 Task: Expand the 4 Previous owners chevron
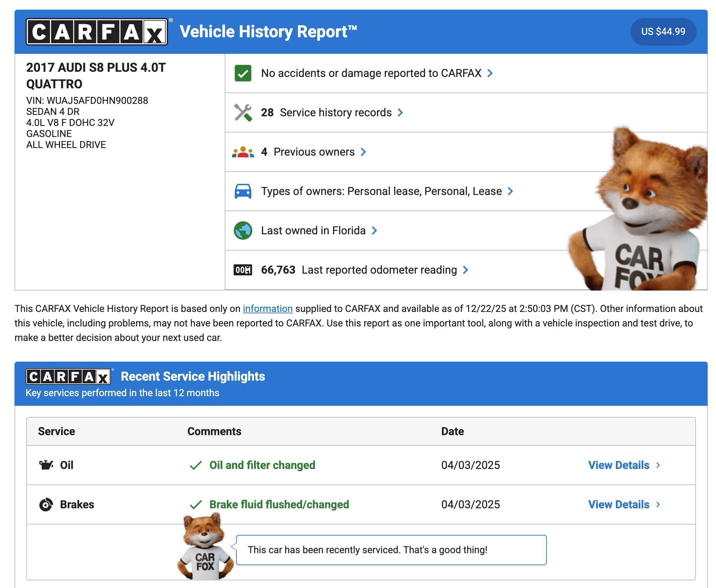tap(363, 152)
